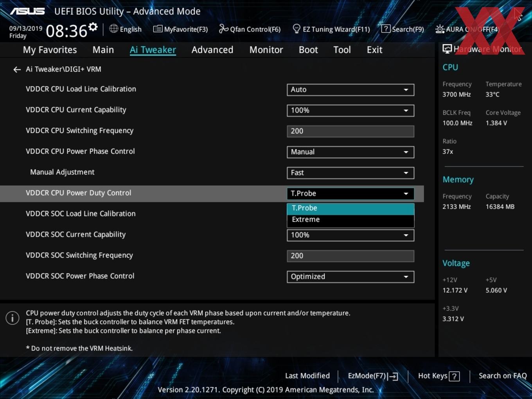The image size is (532, 399).
Task: Click the CPU temperature value 33°C
Action: click(492, 95)
